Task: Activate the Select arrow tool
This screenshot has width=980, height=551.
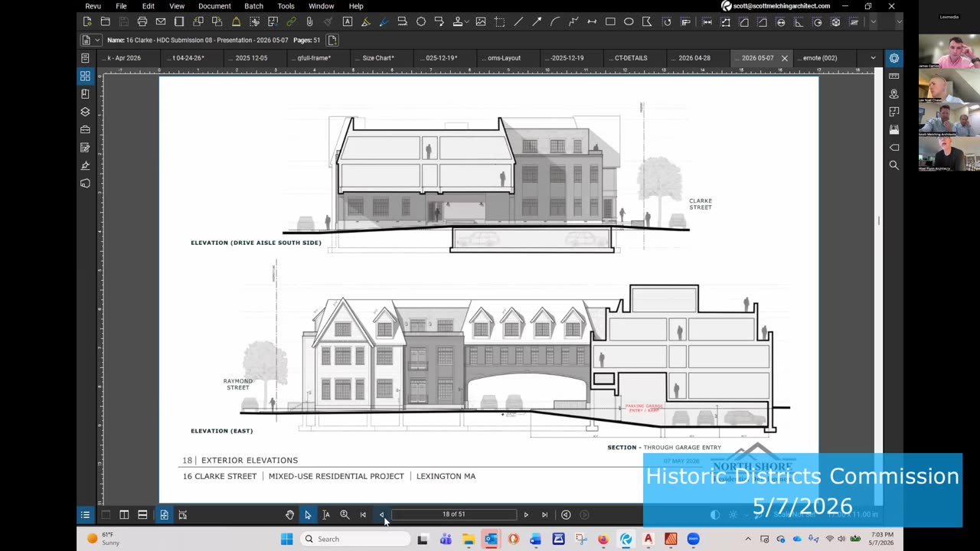Action: (308, 515)
